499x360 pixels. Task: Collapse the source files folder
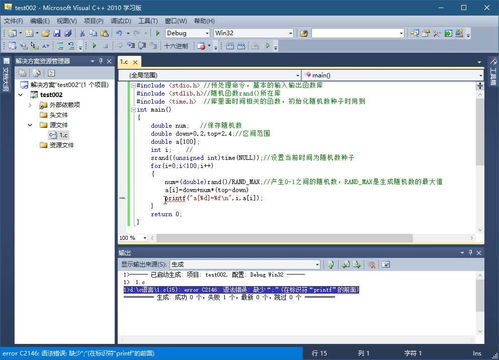(x=30, y=125)
